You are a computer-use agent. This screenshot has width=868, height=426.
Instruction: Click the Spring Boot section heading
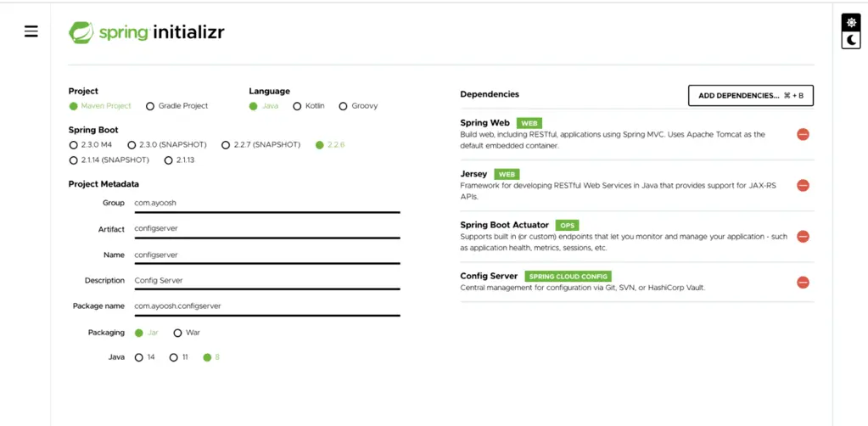coord(93,130)
